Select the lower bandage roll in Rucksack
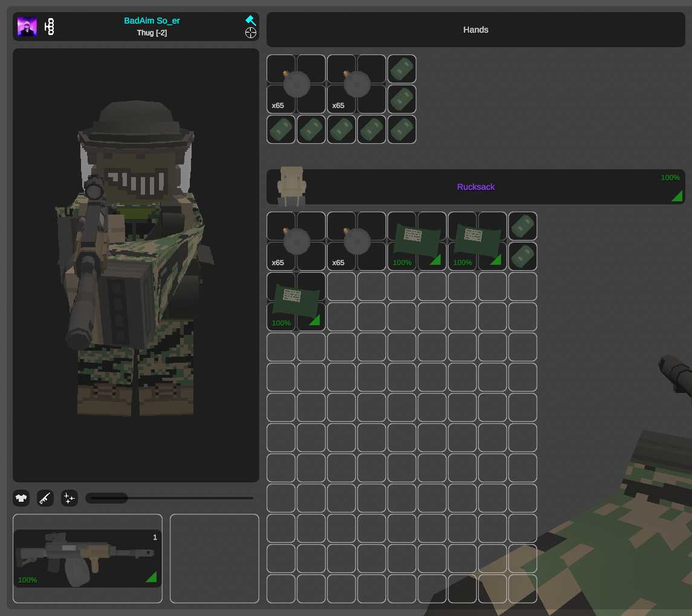Screen dimensions: 692x616 [523, 256]
